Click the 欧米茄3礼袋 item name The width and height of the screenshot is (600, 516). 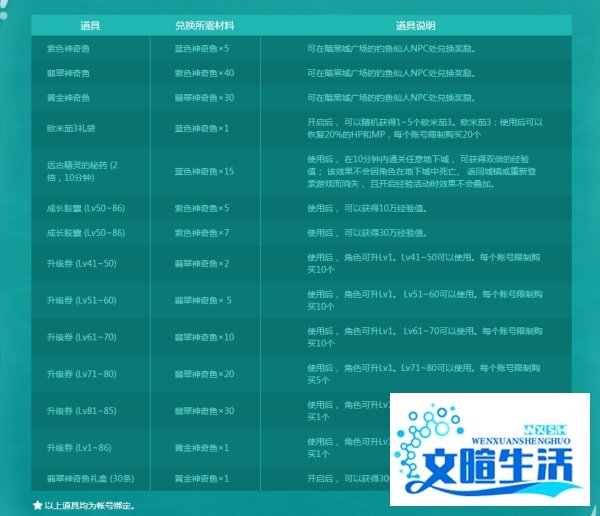coord(71,128)
